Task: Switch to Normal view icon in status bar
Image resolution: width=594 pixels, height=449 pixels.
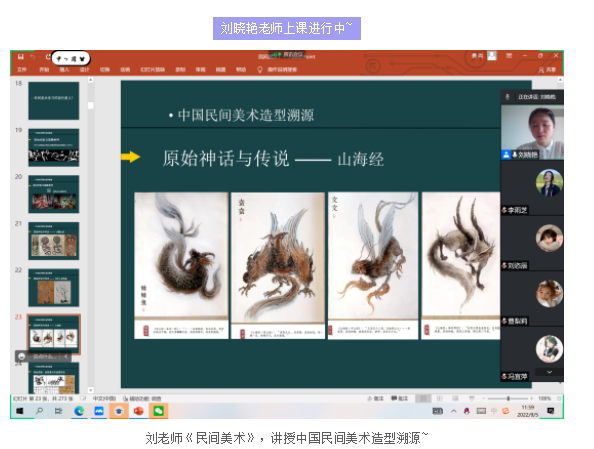Action: pos(423,398)
